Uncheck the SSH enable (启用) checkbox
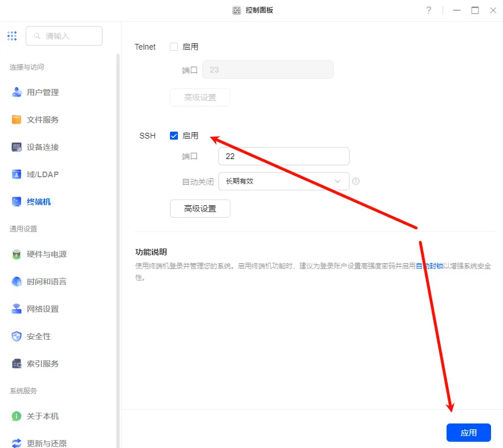Image resolution: width=503 pixels, height=448 pixels. 174,136
